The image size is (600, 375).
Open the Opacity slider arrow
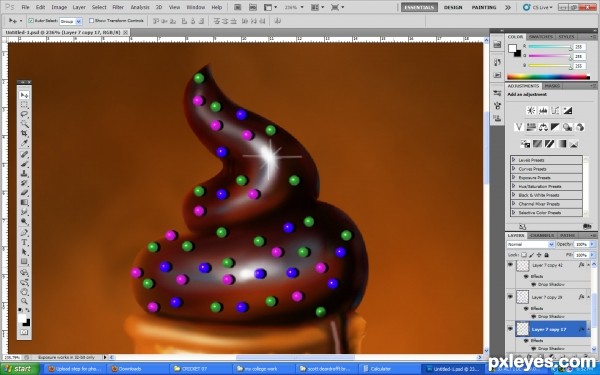click(592, 244)
